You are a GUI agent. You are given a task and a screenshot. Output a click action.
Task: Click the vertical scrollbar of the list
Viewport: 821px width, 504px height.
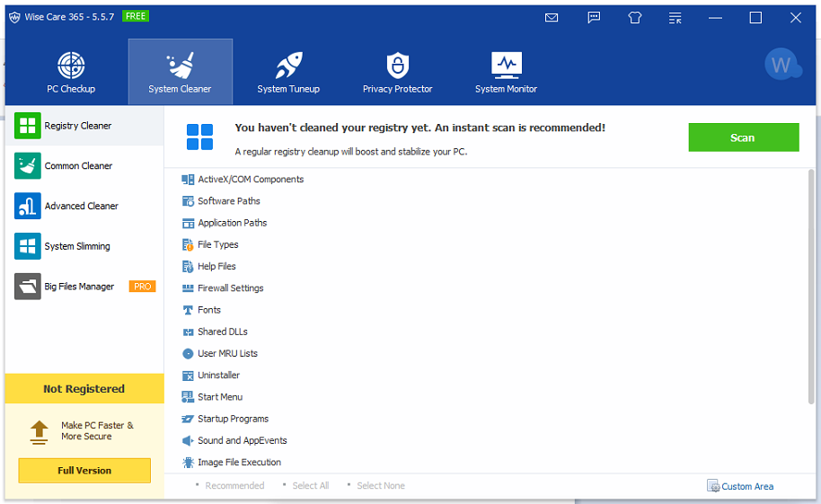[811, 287]
